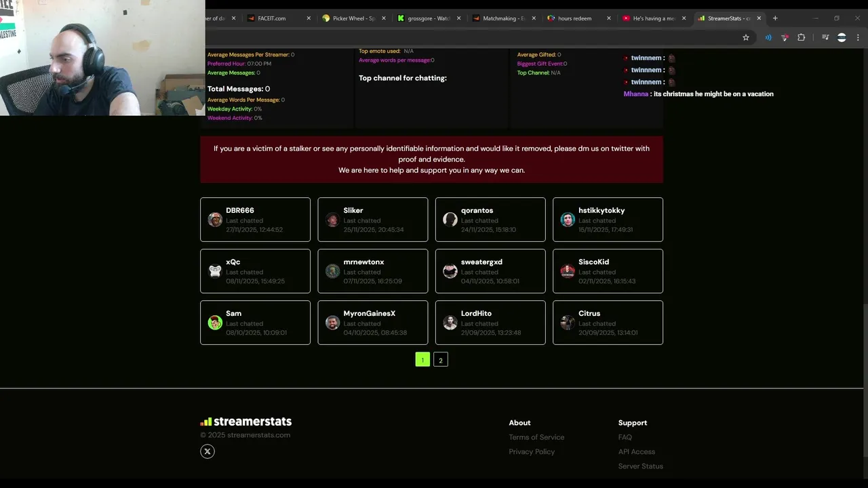Click sweatergxd's avatar image
Screen dimensions: 868x488
450,271
